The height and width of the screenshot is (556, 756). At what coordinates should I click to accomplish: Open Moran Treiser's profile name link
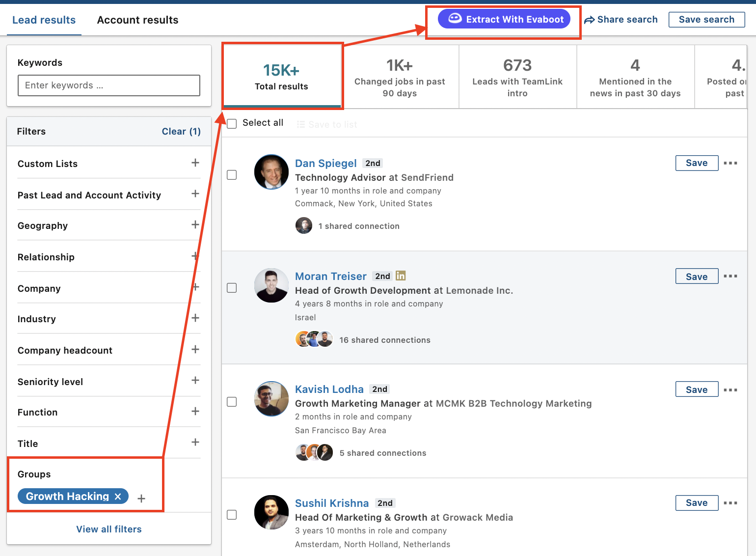pos(331,277)
